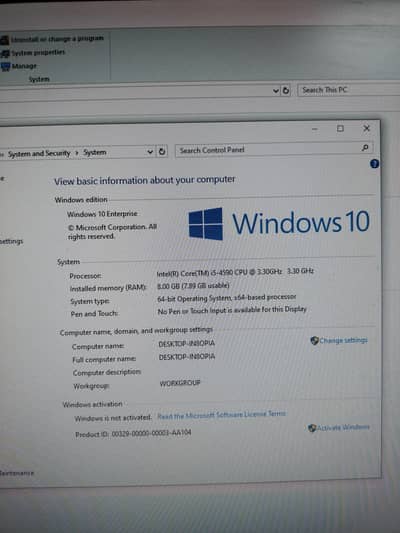Viewport: 400px width, 533px height.
Task: Minimize the System window
Action: (315, 129)
